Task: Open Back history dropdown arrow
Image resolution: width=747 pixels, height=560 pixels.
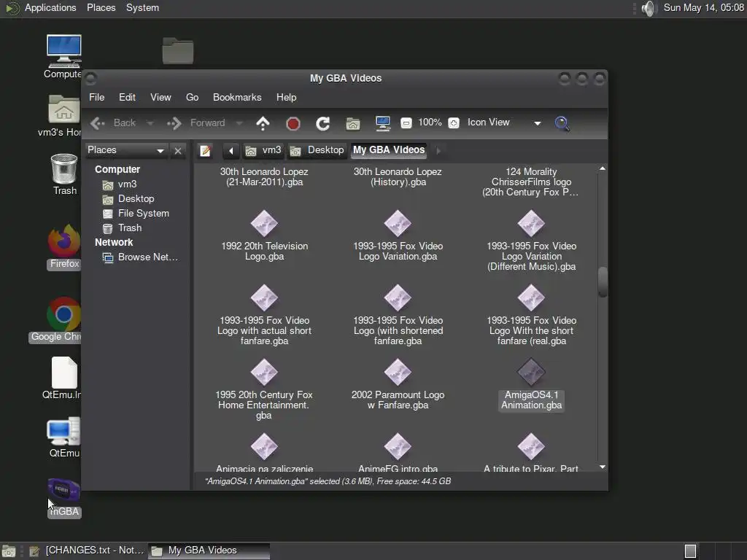Action: [150, 123]
